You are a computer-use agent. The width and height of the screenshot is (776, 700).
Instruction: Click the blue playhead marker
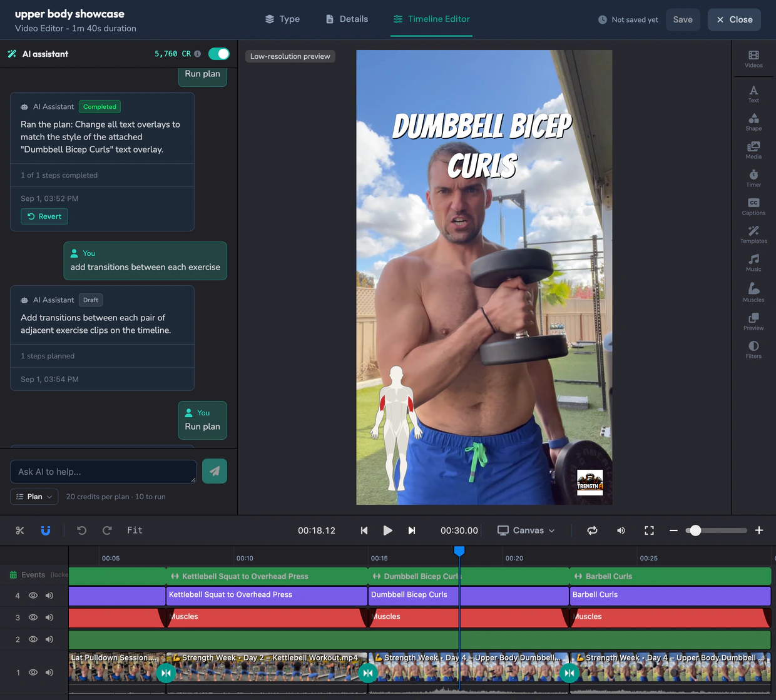point(459,550)
